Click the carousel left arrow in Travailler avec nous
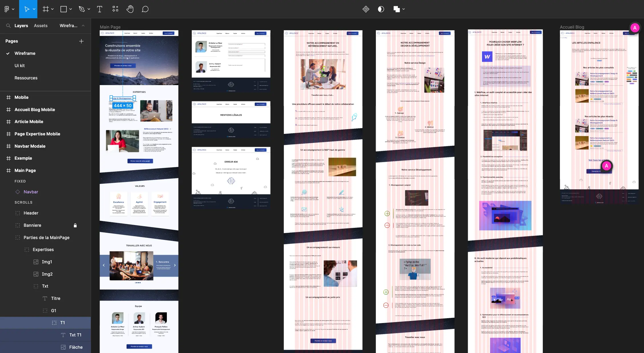Image resolution: width=644 pixels, height=353 pixels. 104,265
